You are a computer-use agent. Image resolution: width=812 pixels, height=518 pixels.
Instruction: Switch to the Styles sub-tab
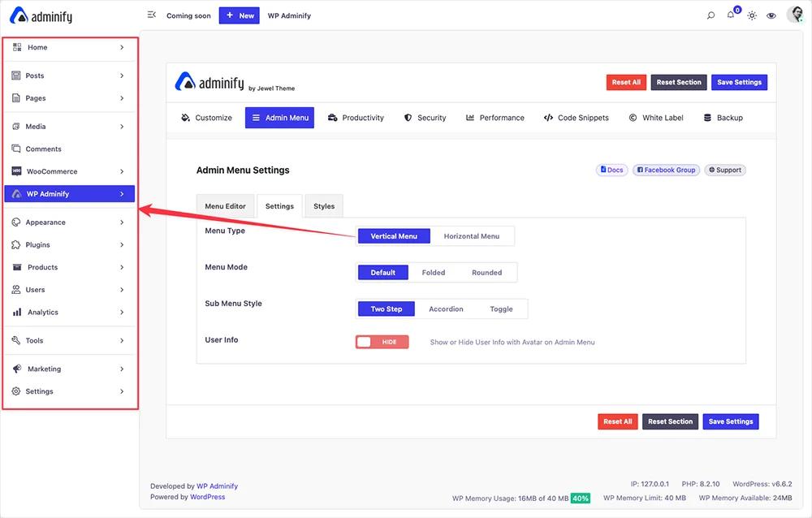(x=324, y=206)
